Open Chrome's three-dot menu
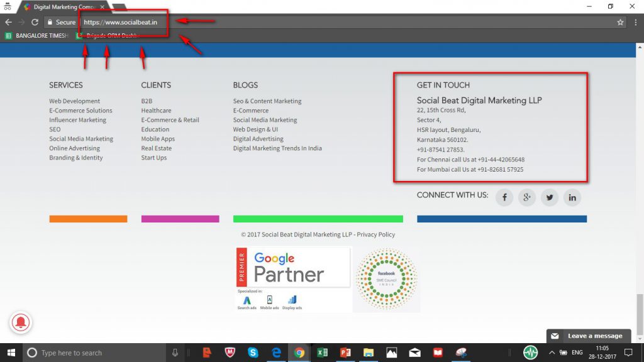The width and height of the screenshot is (644, 362). 636,23
